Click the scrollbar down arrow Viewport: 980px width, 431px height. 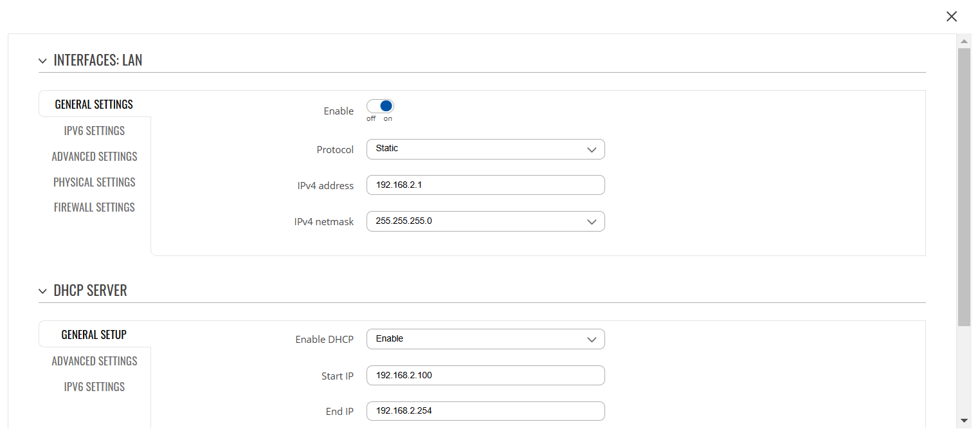coord(964,421)
